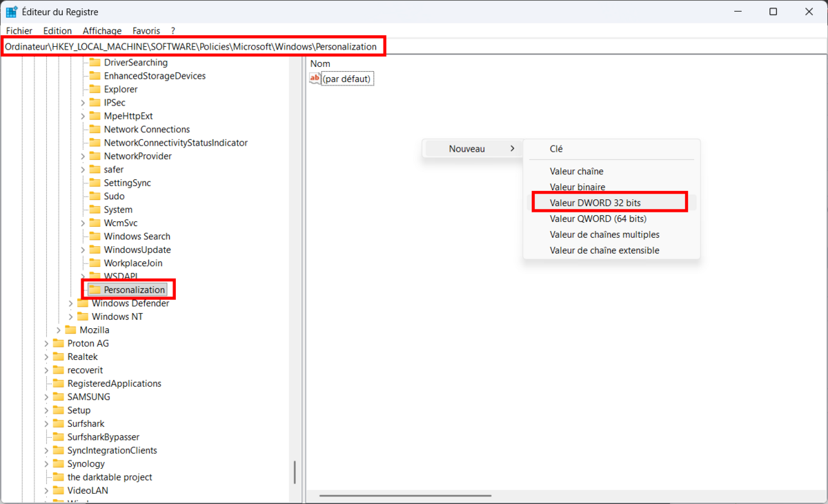Click the Mozilla folder icon
The height and width of the screenshot is (504, 828).
point(70,330)
